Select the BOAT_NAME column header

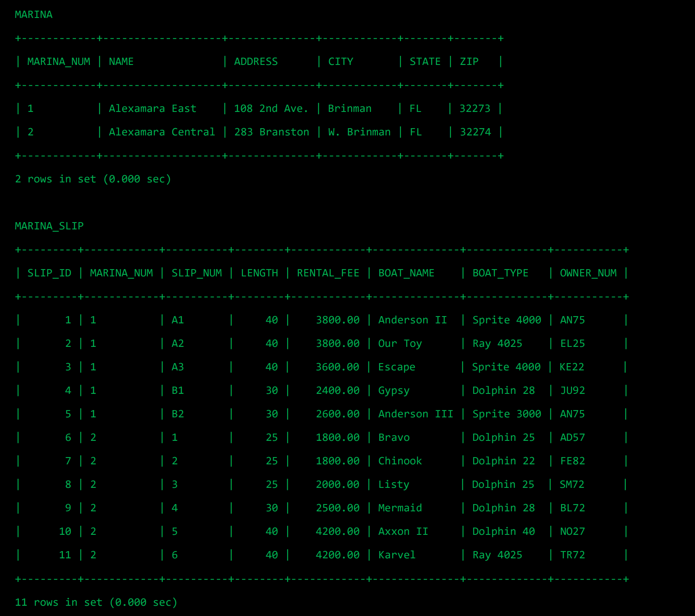point(406,273)
